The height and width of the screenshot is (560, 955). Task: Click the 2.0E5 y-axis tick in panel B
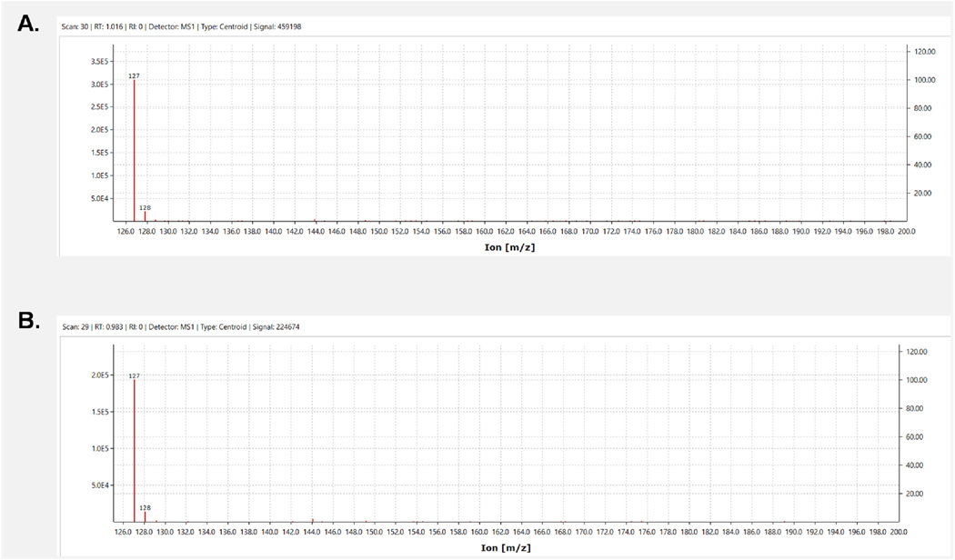pyautogui.click(x=100, y=375)
